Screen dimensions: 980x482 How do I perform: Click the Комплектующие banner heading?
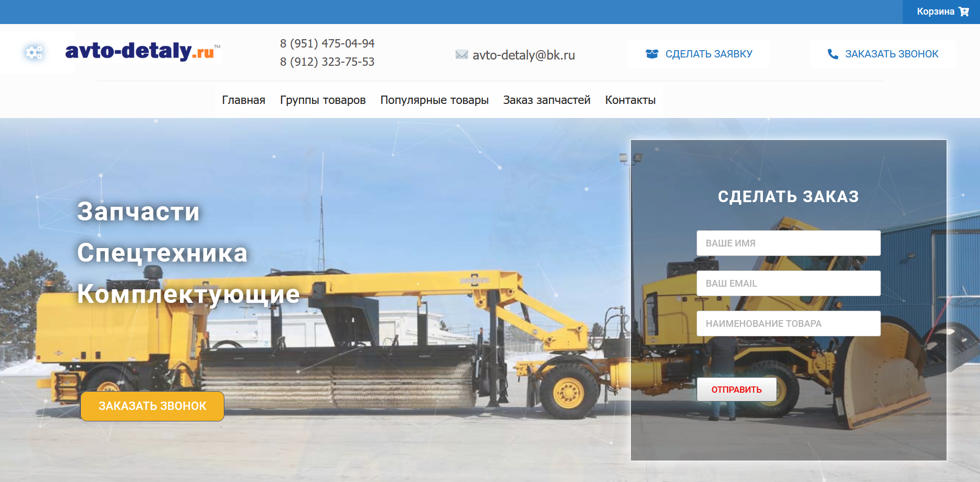[188, 293]
